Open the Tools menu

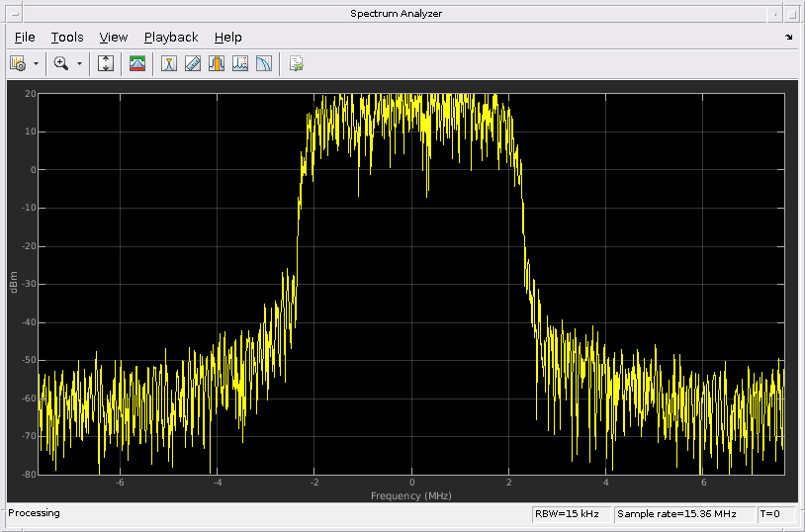click(67, 38)
